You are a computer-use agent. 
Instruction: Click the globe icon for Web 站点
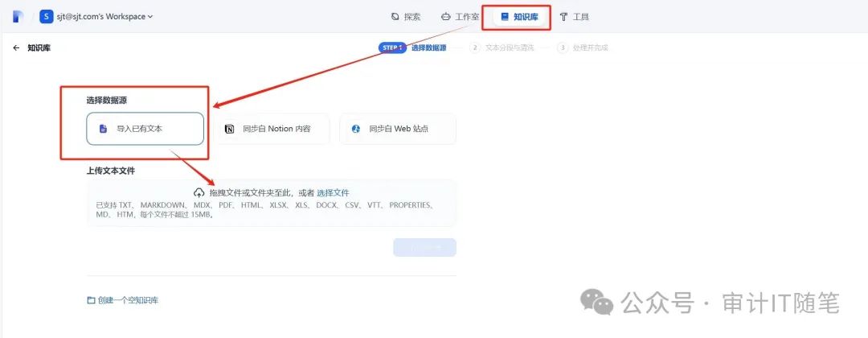(x=356, y=129)
